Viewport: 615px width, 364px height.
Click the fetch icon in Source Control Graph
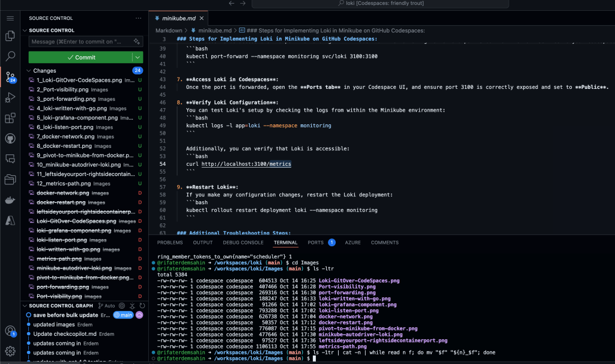tap(132, 306)
